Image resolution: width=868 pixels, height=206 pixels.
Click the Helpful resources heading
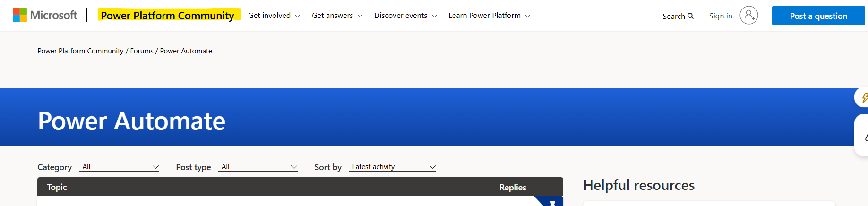(x=639, y=185)
